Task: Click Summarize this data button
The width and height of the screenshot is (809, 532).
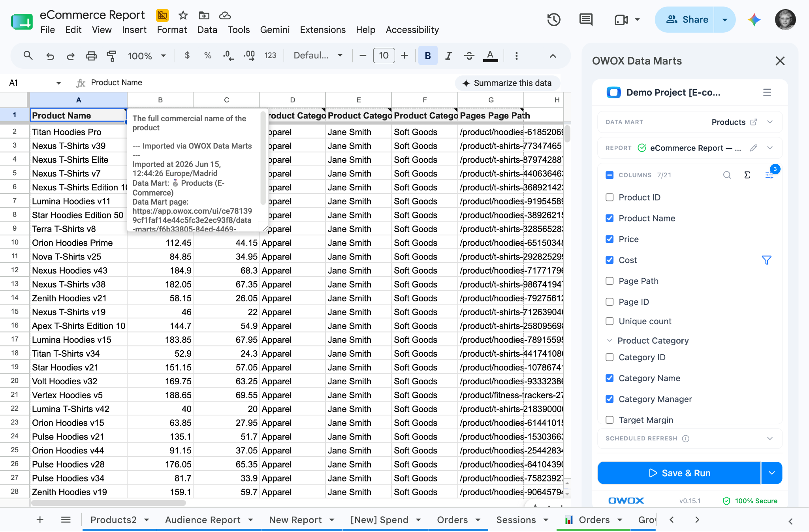Action: pos(507,83)
